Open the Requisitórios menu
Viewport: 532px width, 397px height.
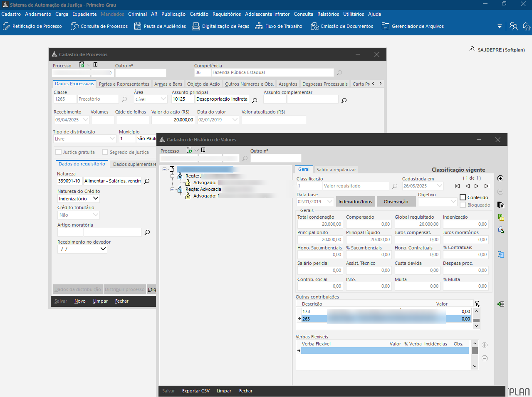point(227,14)
